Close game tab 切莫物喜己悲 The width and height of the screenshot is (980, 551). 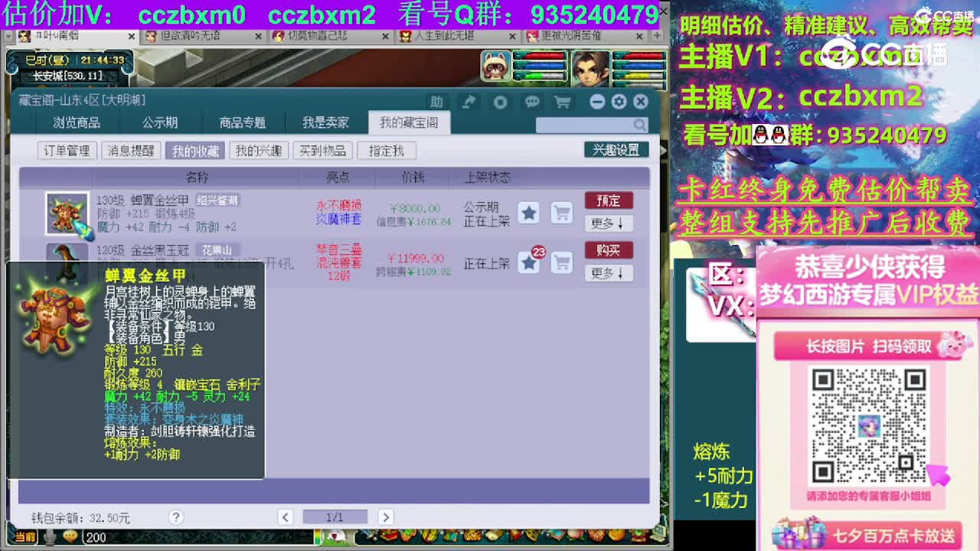point(384,36)
